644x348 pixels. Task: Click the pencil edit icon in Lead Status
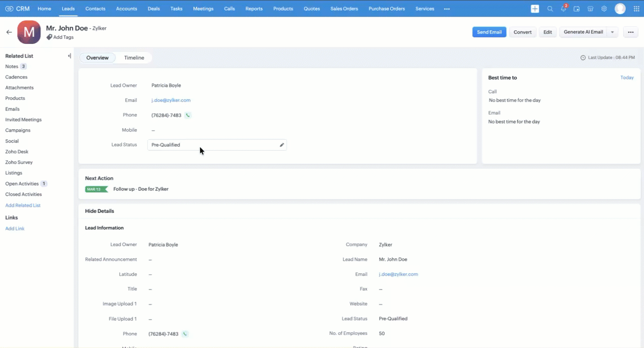click(x=282, y=145)
